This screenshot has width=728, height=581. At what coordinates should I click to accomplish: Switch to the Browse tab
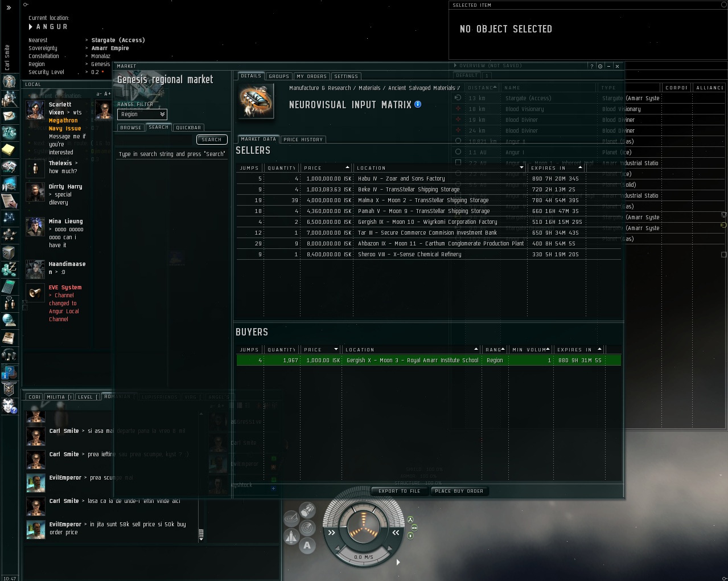pyautogui.click(x=131, y=128)
